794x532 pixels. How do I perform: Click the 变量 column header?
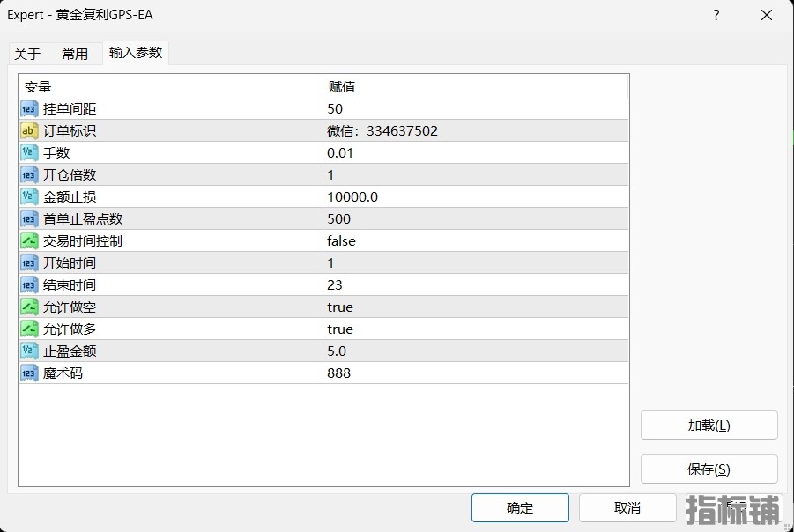(x=171, y=86)
